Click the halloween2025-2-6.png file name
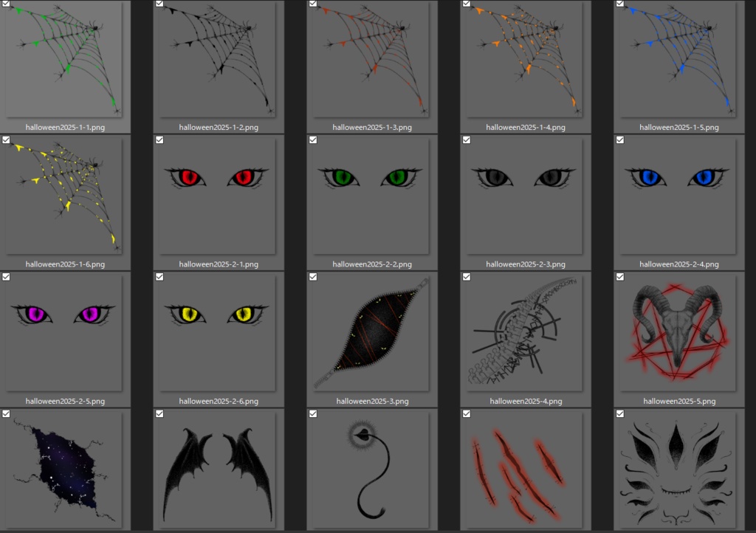The height and width of the screenshot is (533, 756). [219, 401]
